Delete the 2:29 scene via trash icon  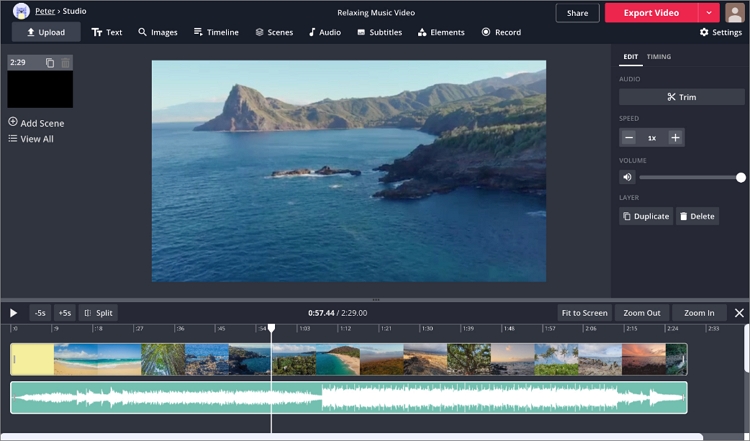66,63
